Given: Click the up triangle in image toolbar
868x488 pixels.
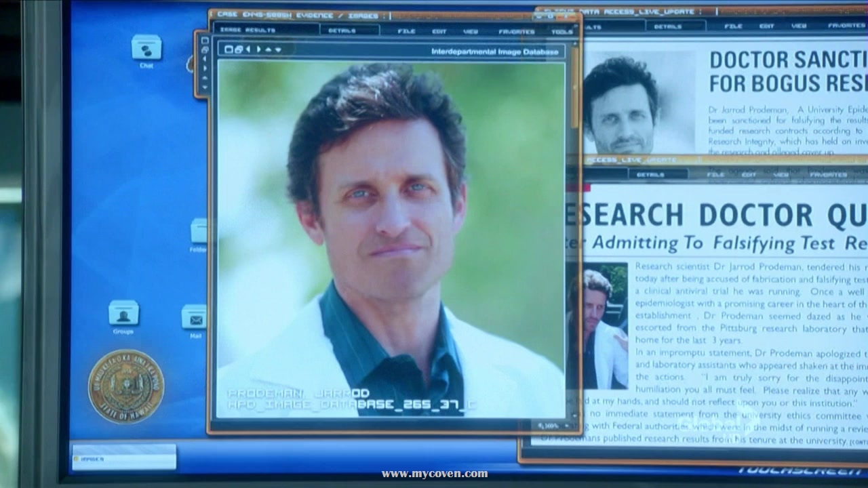Looking at the screenshot, I should (269, 49).
